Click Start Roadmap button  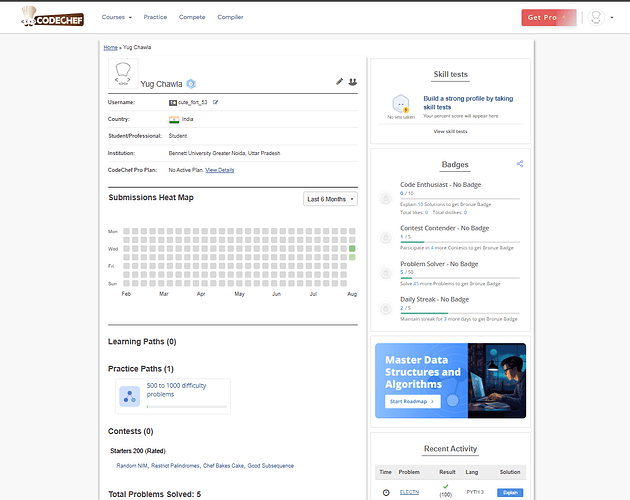(x=412, y=401)
